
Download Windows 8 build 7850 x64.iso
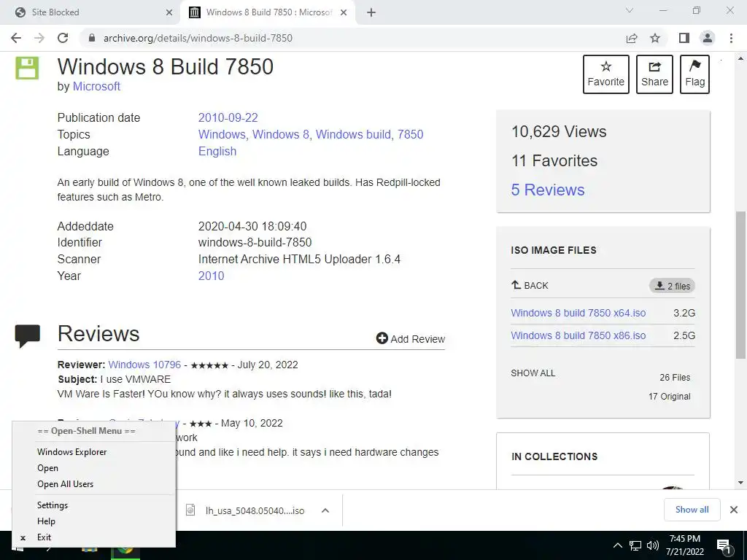(x=578, y=313)
